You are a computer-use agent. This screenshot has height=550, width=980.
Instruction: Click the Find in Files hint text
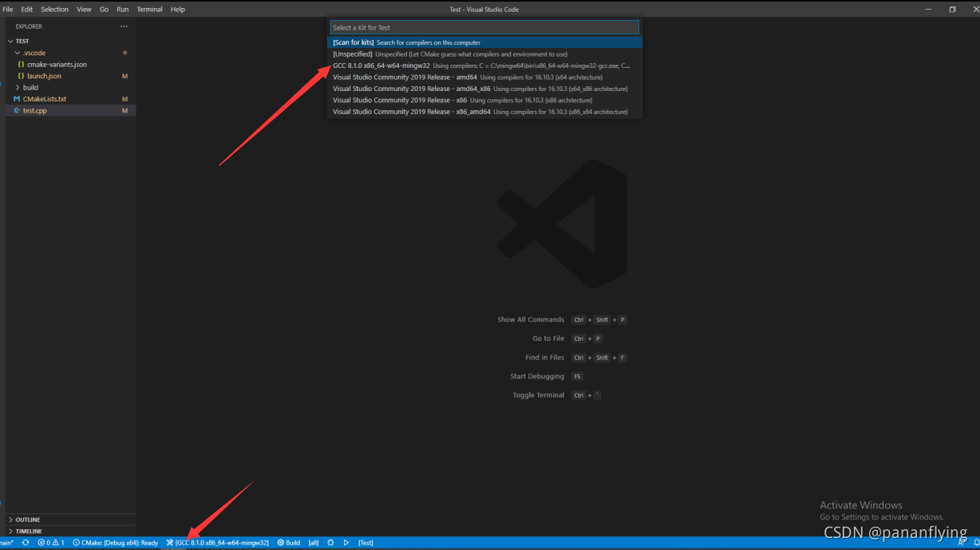point(544,358)
